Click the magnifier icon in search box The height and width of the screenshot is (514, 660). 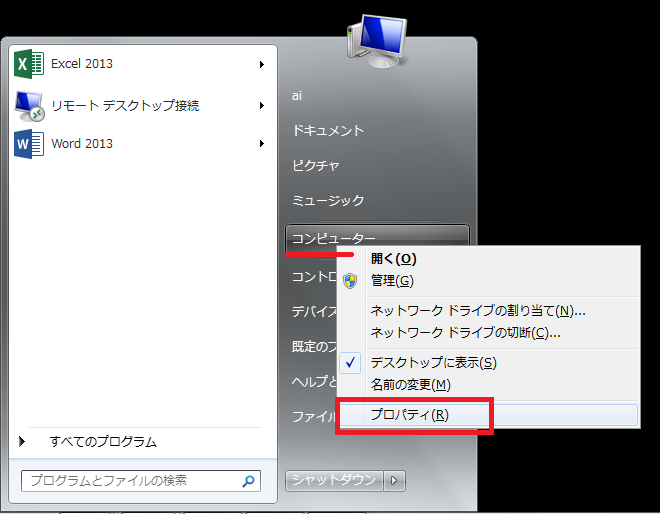248,481
